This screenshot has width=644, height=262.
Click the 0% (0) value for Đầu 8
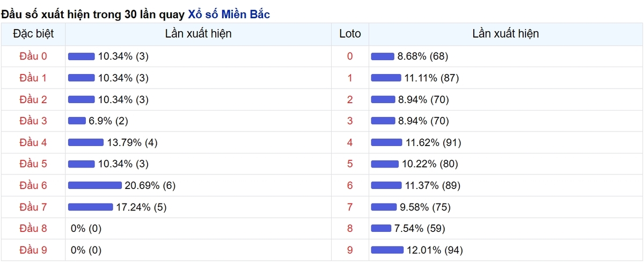[x=86, y=228]
